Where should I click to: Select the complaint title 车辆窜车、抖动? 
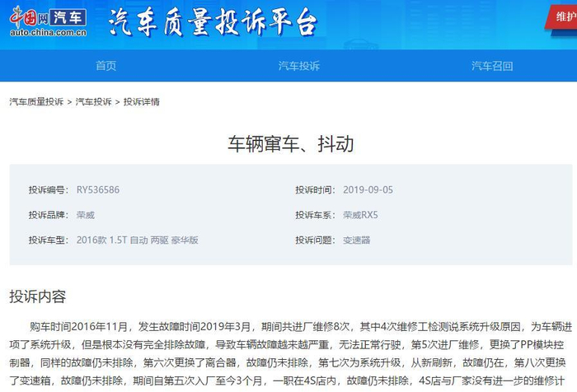point(291,143)
